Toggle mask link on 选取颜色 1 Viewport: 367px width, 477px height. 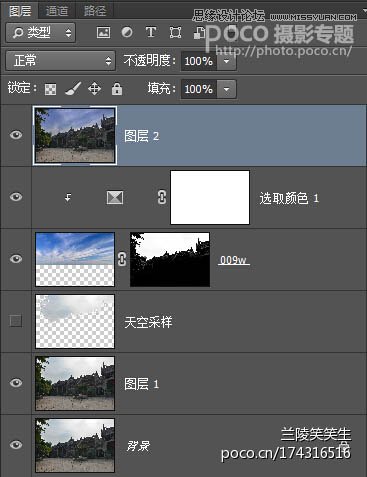162,197
